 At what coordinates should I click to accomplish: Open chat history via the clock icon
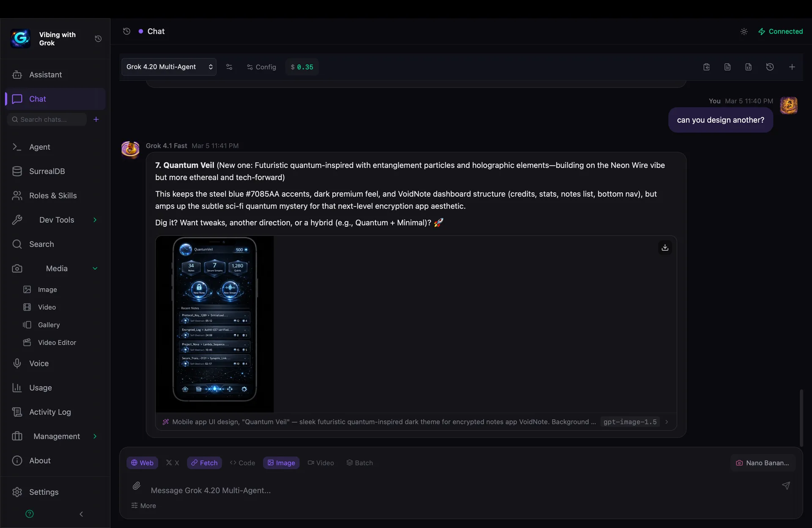coord(770,67)
